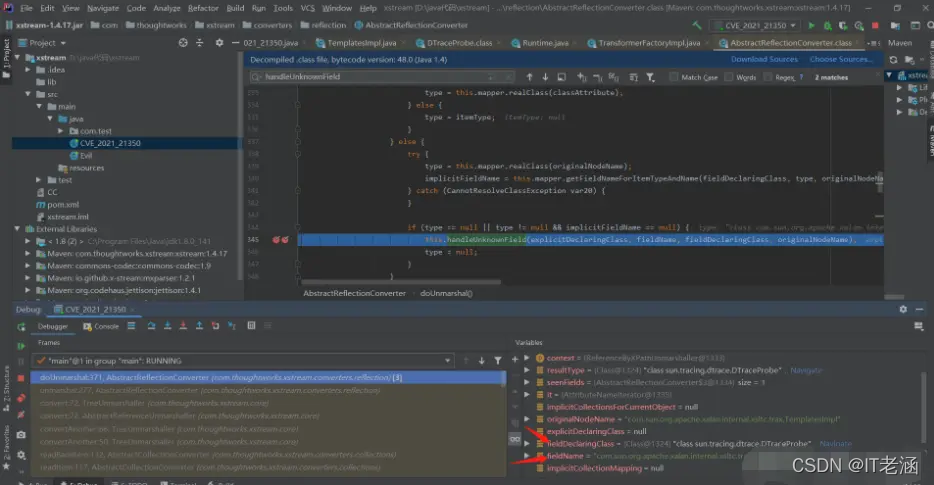The image size is (934, 485).
Task: Click the Step Over debugger icon
Action: [151, 326]
